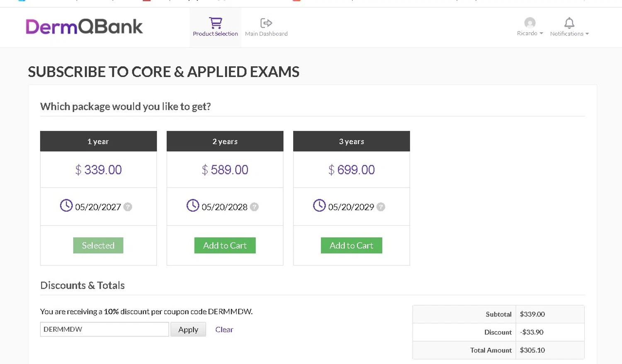
Task: Click the Total Amount label
Action: (491, 350)
